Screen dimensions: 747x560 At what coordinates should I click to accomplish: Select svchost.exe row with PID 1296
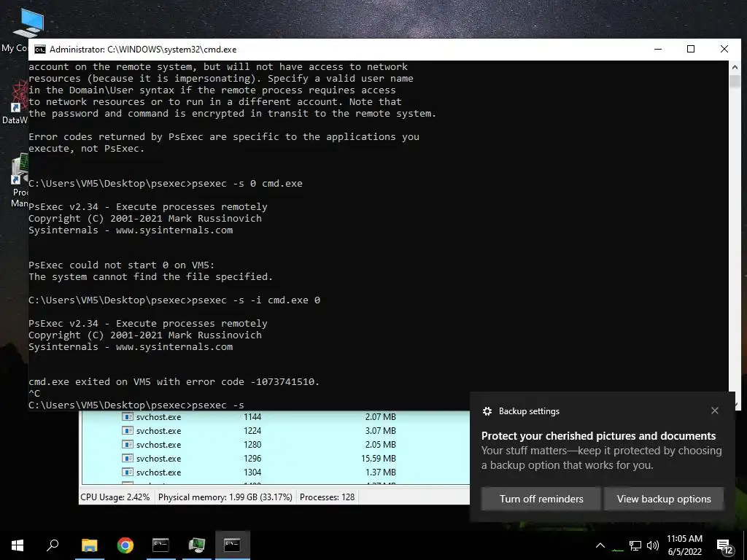[275, 458]
